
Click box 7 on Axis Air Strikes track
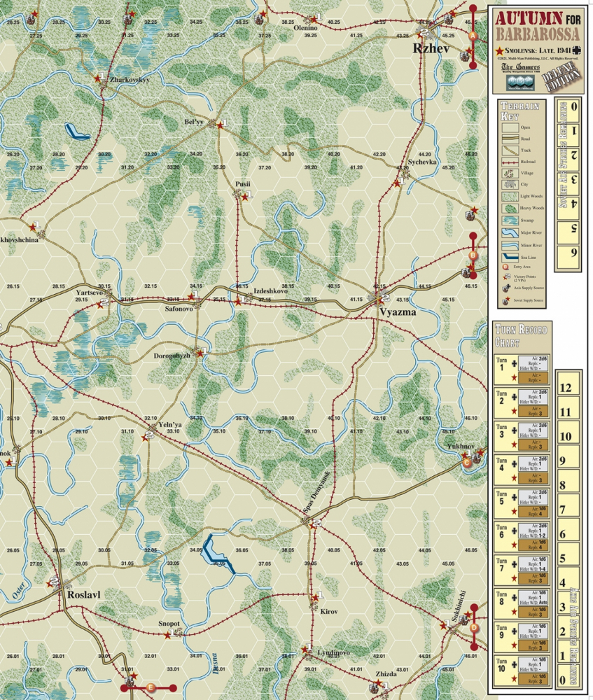[x=567, y=510]
